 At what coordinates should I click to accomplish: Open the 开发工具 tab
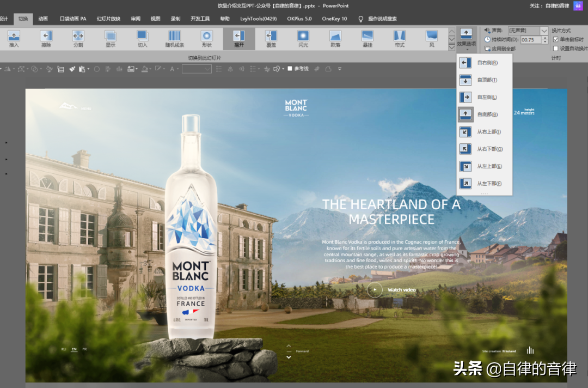(200, 19)
